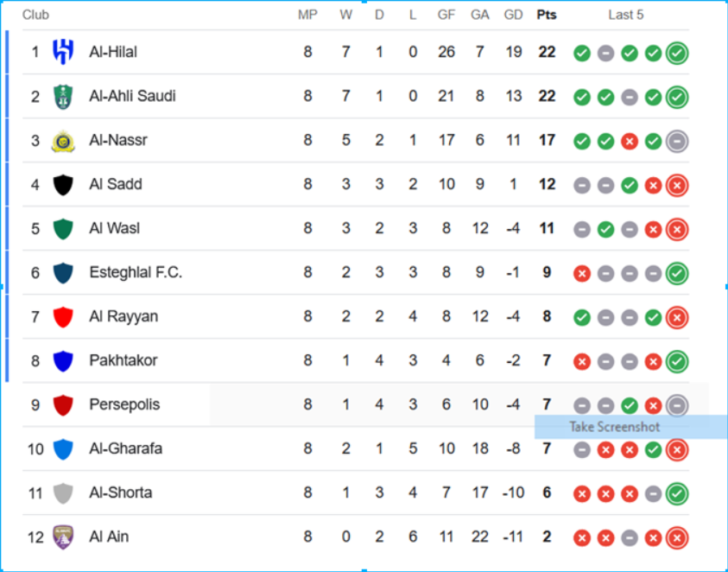This screenshot has width=728, height=572.
Task: Click the Al-Ahli Saudi green crest
Action: (63, 96)
